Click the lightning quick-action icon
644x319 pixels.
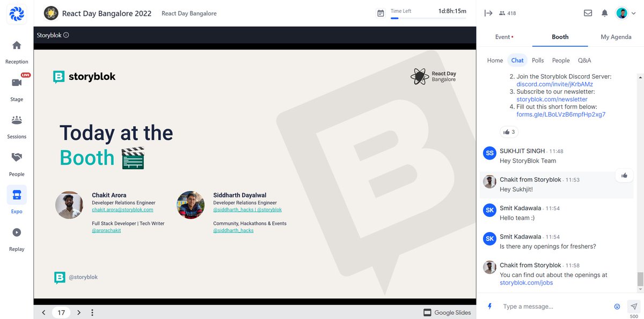click(x=489, y=307)
